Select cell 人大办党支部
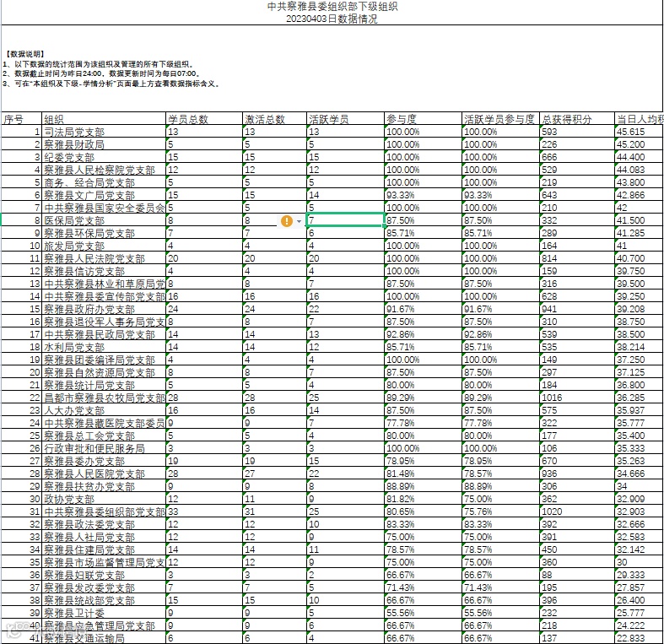 click(x=104, y=410)
